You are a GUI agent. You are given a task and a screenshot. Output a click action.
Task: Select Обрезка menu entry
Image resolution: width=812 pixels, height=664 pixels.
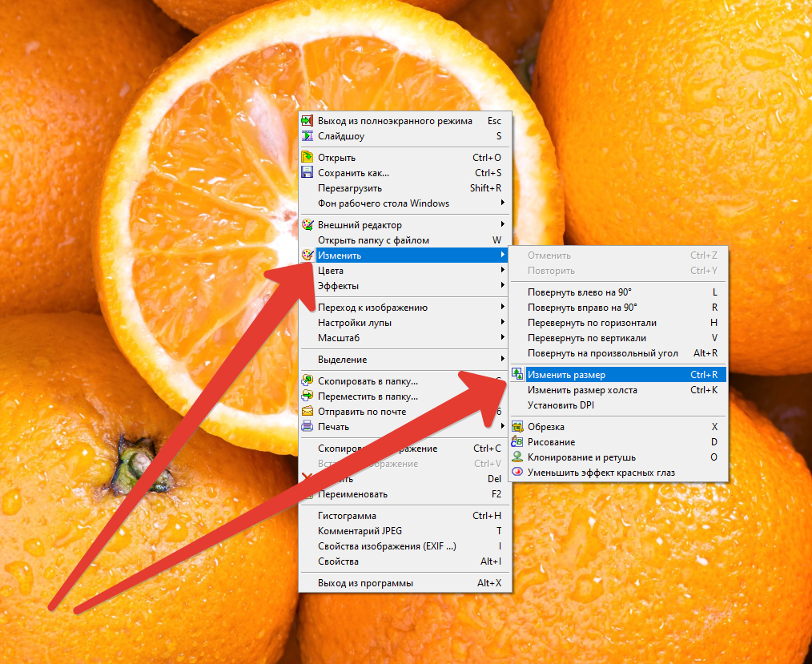618,427
